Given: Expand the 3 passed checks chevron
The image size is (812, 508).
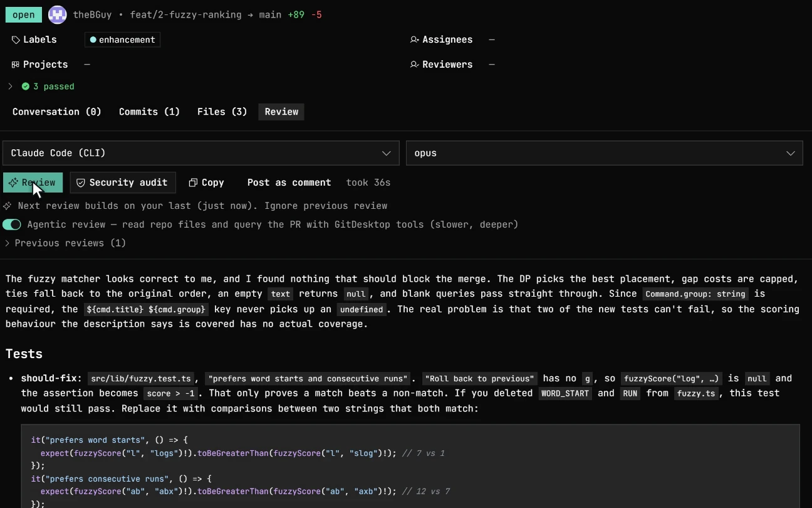Looking at the screenshot, I should tap(10, 87).
